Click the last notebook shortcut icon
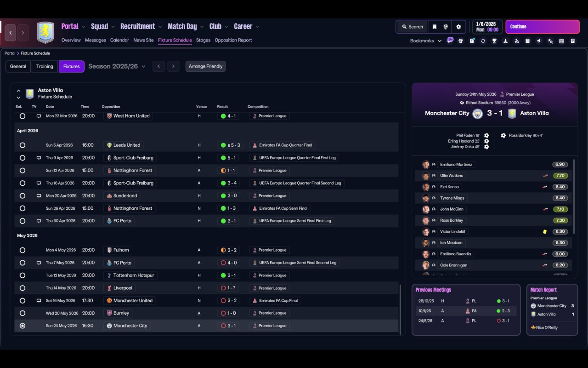This screenshot has height=368, width=588. point(573,41)
